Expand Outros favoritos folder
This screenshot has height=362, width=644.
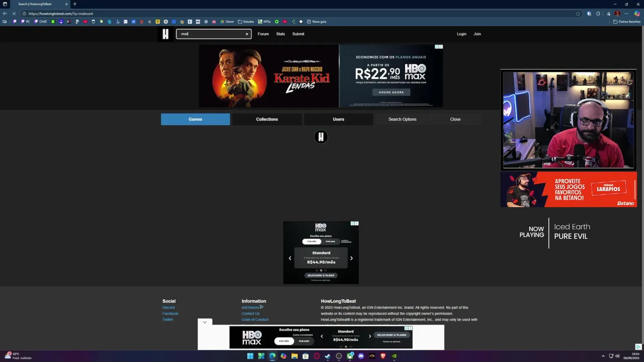(x=627, y=22)
